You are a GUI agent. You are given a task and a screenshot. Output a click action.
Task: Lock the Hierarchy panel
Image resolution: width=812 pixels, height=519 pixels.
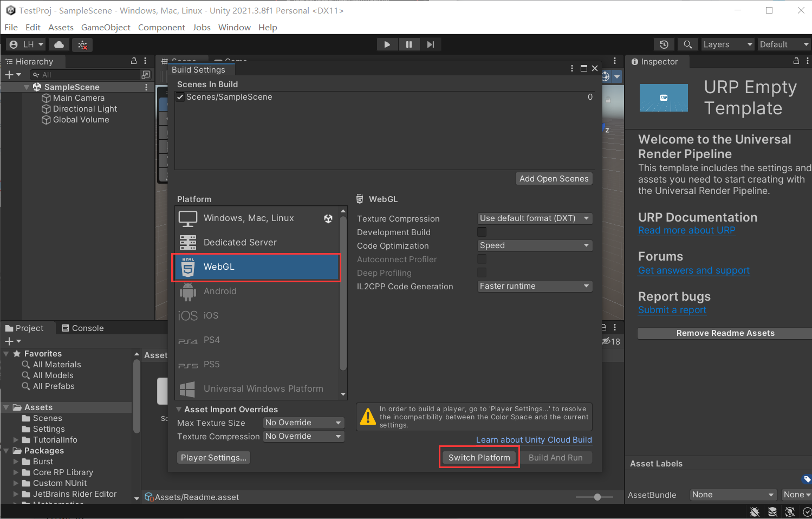coord(134,61)
